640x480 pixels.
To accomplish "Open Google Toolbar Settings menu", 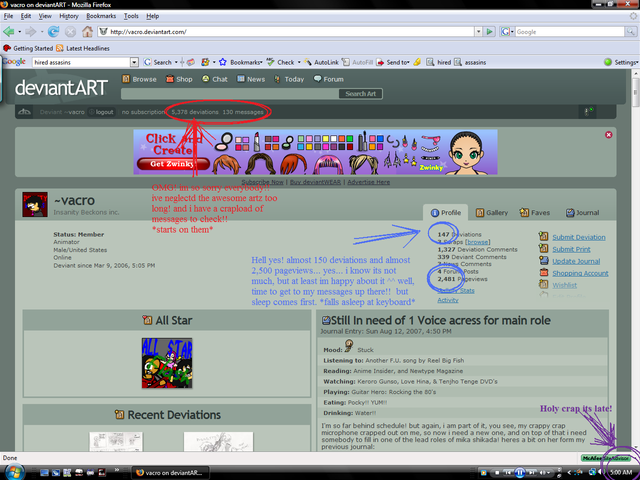I will [621, 62].
